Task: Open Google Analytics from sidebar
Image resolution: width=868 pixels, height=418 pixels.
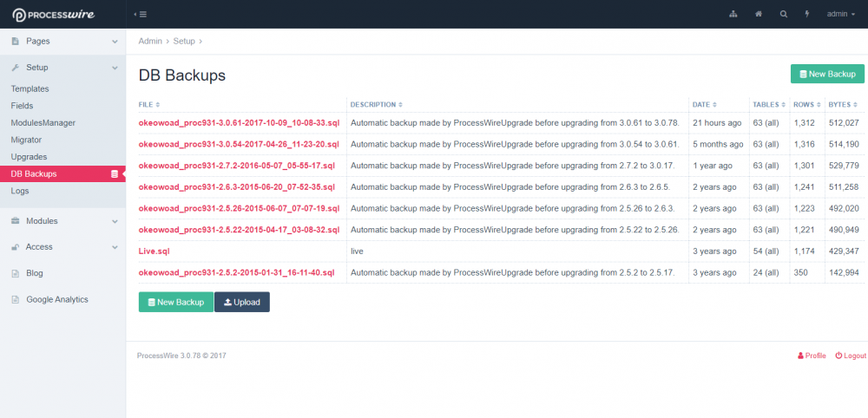Action: [56, 299]
